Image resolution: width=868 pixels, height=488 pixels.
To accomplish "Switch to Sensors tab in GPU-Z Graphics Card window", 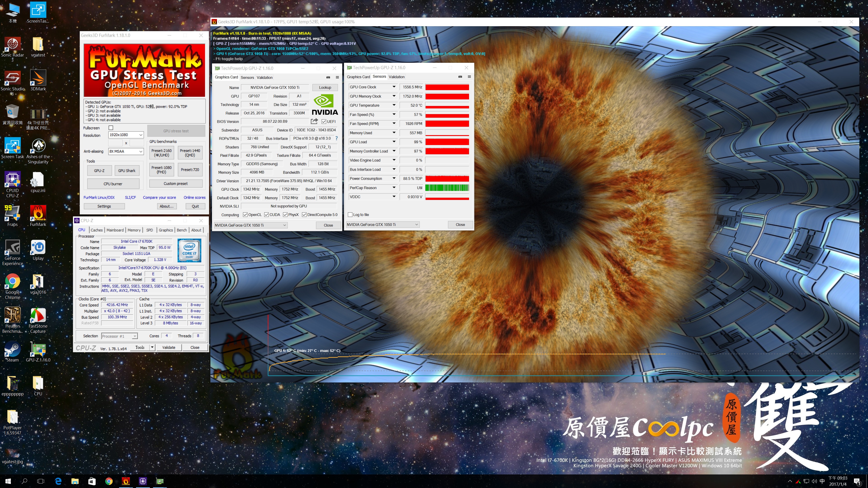I will 247,77.
